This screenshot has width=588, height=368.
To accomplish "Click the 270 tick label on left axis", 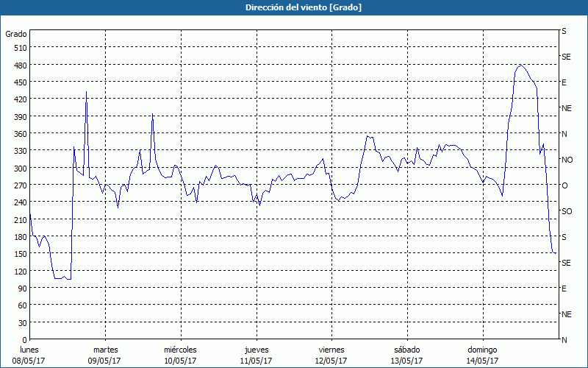I will point(18,185).
